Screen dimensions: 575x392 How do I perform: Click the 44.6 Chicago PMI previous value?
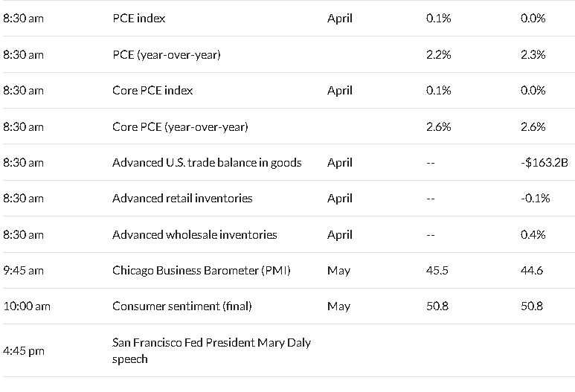point(532,271)
